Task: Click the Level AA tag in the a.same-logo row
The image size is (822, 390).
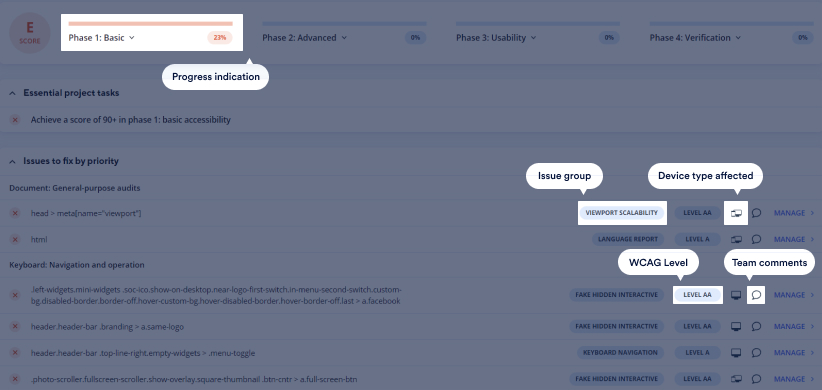Action: (x=697, y=327)
